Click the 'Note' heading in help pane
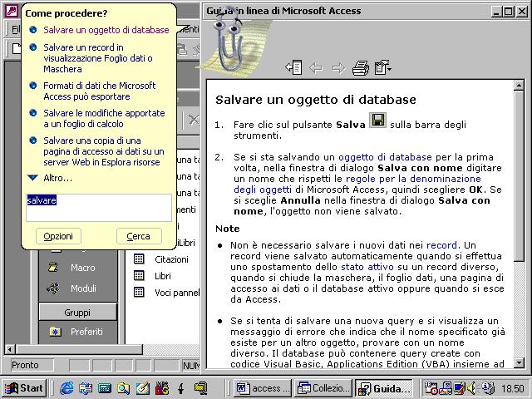 227,229
